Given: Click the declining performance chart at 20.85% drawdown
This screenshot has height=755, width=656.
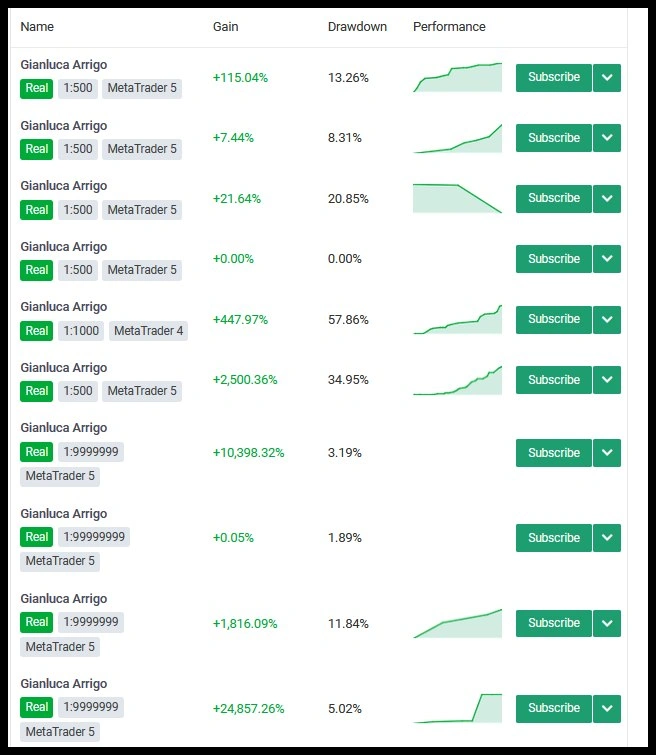Looking at the screenshot, I should 458,198.
